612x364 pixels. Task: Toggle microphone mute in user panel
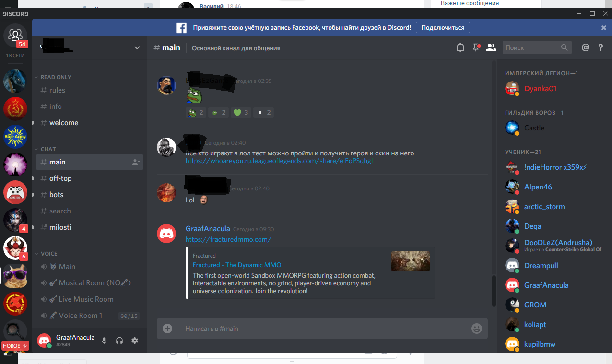tap(104, 341)
